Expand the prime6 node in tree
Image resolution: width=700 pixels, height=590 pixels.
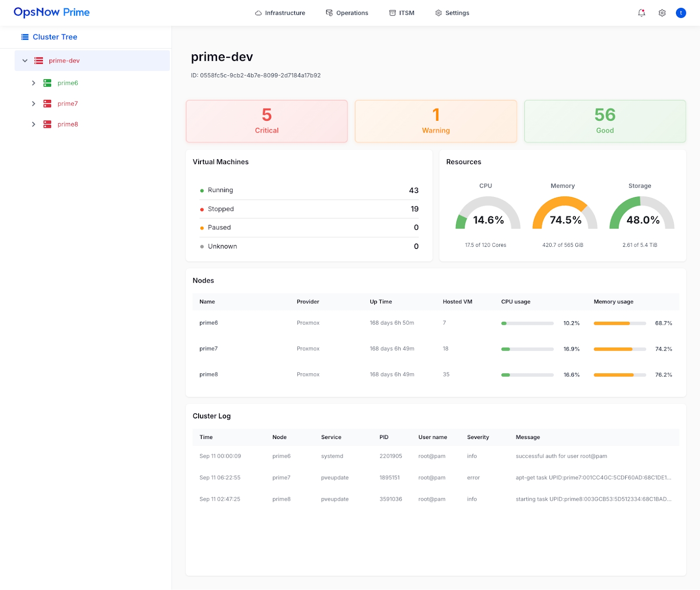coord(33,83)
